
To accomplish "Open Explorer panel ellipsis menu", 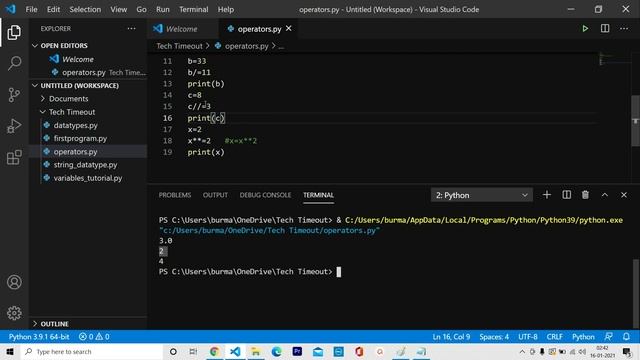I will 131,29.
